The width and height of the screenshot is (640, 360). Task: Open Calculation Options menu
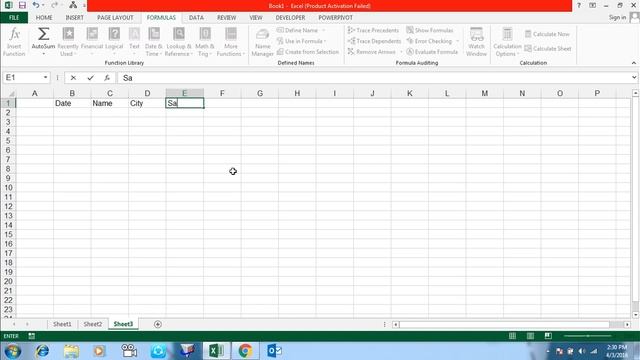[507, 42]
